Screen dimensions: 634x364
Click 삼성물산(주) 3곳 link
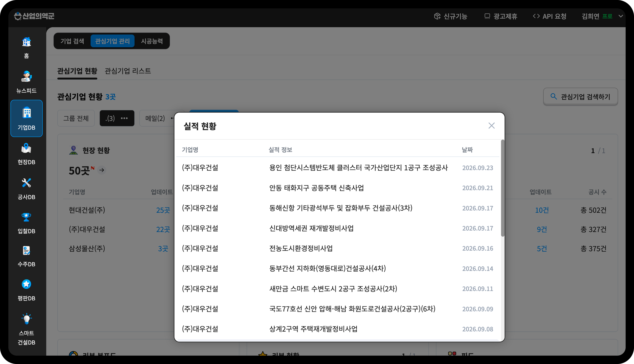coord(163,249)
